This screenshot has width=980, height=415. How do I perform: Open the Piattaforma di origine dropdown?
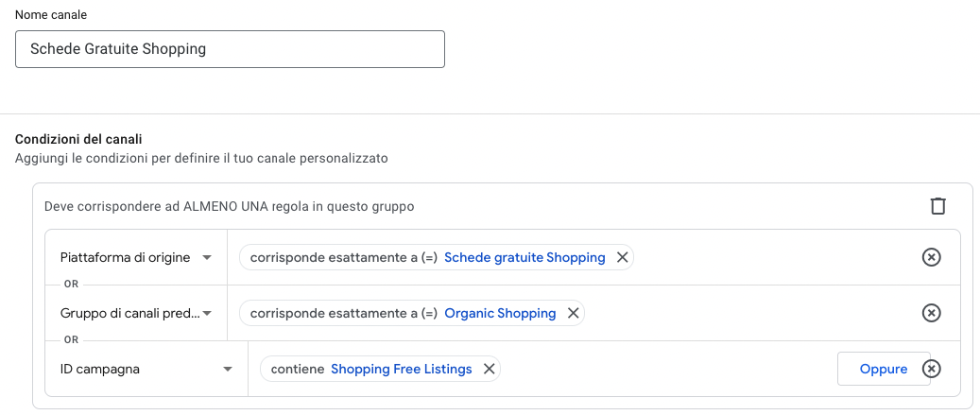pyautogui.click(x=136, y=257)
